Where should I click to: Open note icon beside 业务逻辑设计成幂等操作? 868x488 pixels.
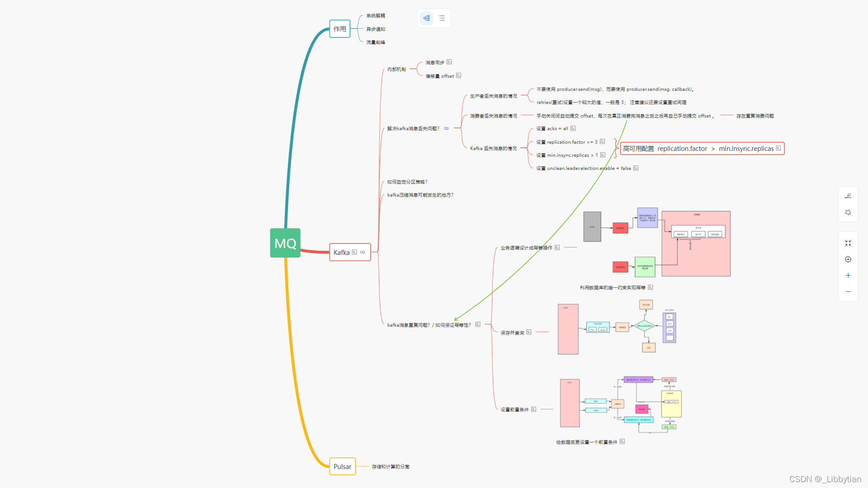pyautogui.click(x=557, y=248)
